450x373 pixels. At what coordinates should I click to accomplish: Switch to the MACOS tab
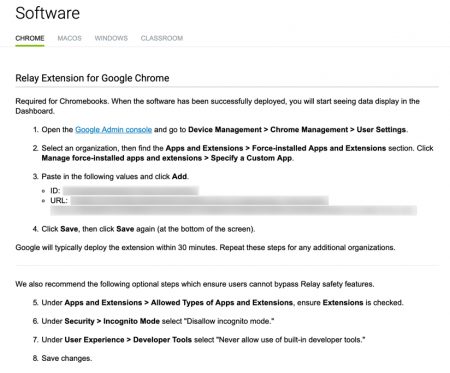pos(69,38)
